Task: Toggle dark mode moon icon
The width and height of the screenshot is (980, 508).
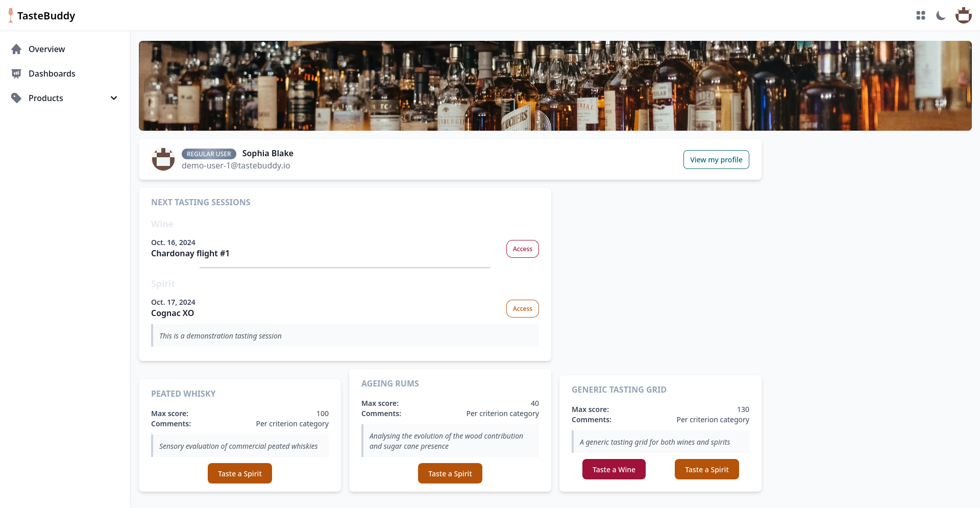Action: 941,16
